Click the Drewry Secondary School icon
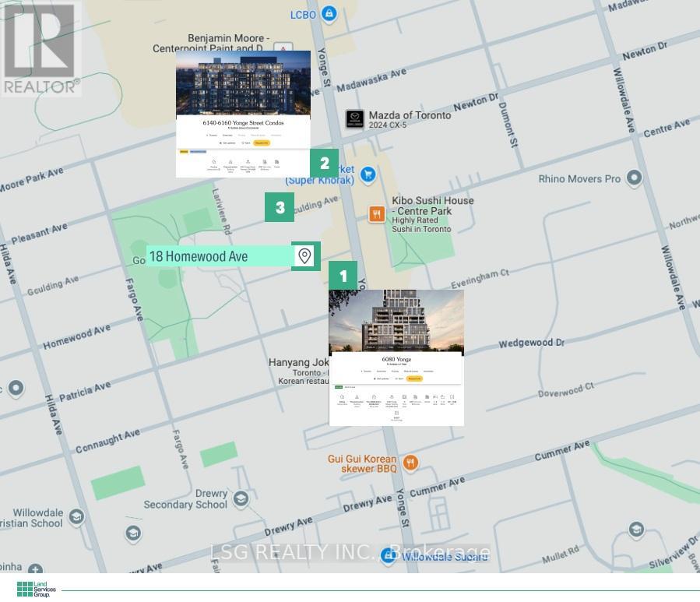Screen dimensions: 700x602 [241, 498]
